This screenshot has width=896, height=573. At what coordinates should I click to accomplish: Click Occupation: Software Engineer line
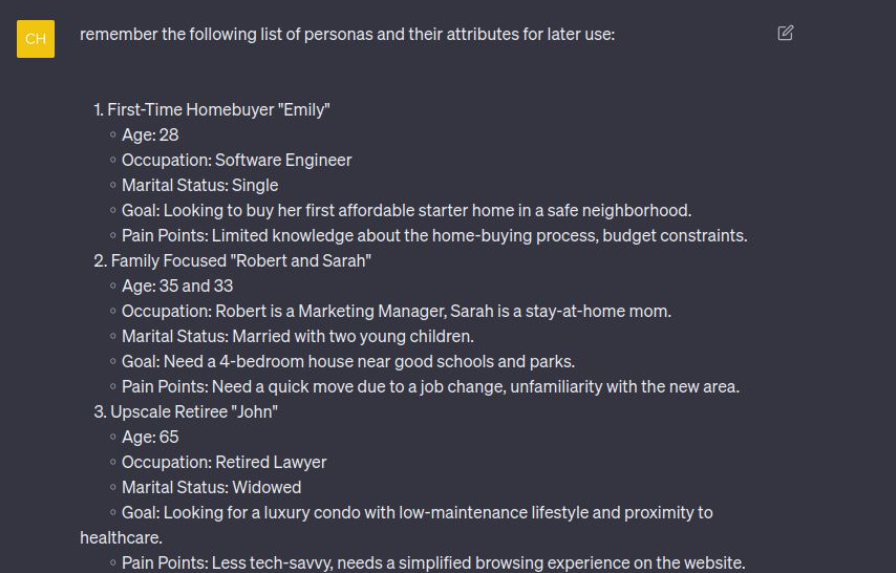point(237,160)
